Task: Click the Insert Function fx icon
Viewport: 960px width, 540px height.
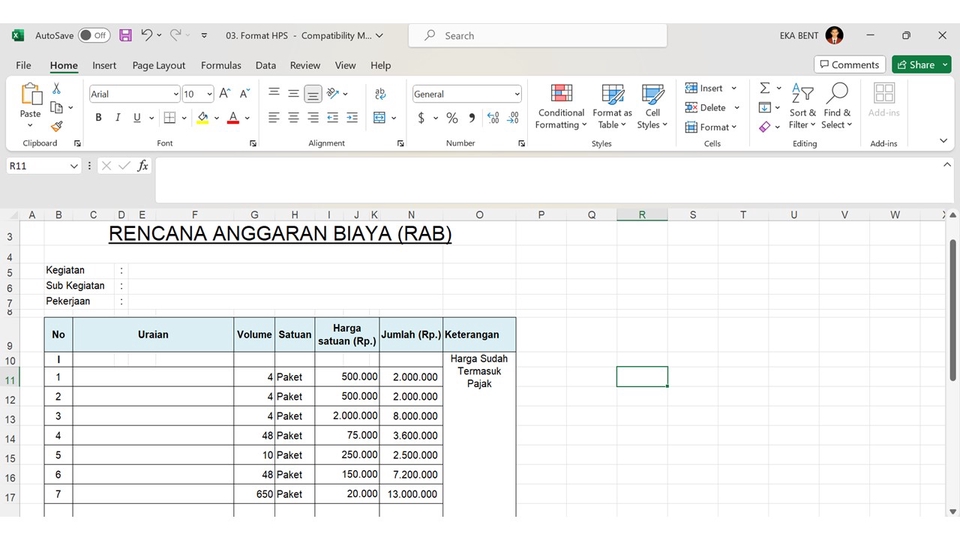Action: [143, 166]
